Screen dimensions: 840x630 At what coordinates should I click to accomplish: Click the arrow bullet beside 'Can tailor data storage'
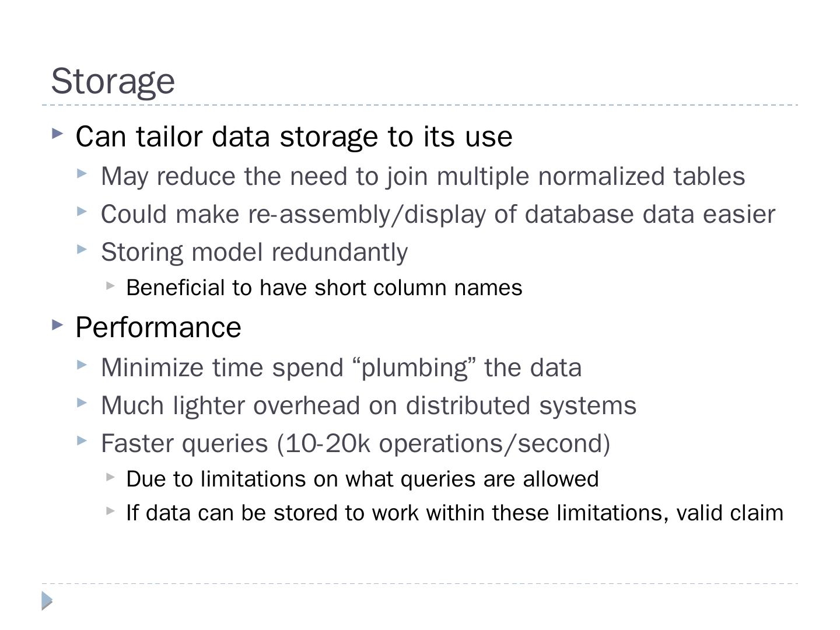57,134
